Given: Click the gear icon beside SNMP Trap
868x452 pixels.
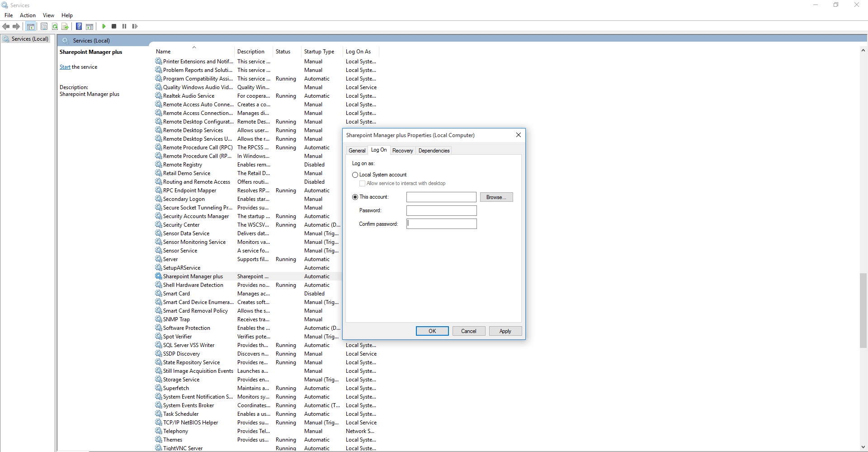Looking at the screenshot, I should click(159, 319).
